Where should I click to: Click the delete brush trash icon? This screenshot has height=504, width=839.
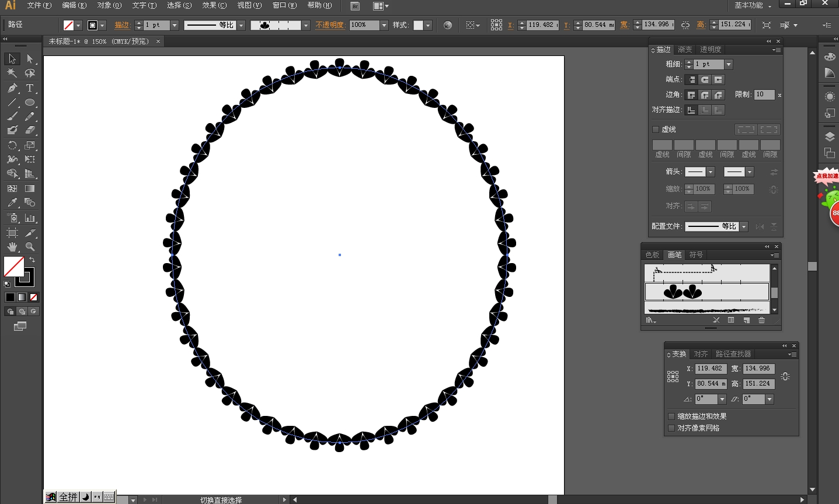(x=761, y=320)
